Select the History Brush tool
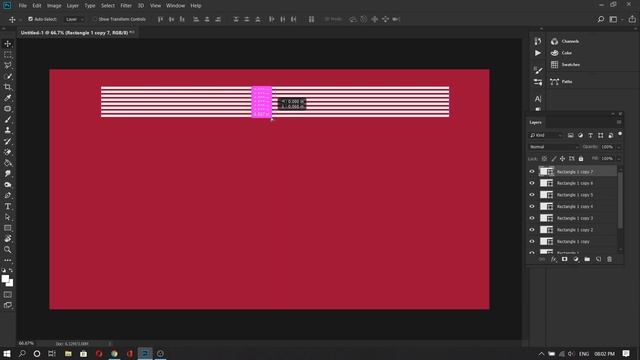This screenshot has height=360, width=640. (x=8, y=141)
